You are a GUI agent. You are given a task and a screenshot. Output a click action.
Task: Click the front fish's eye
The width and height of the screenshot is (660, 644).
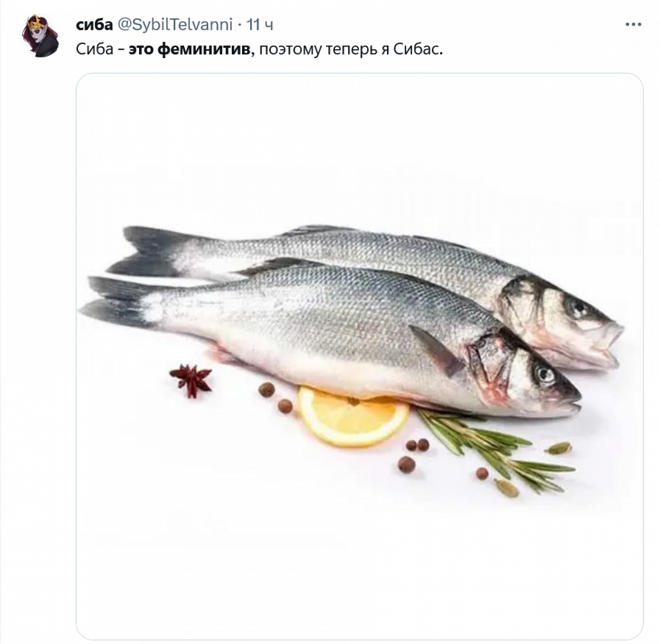(x=545, y=375)
